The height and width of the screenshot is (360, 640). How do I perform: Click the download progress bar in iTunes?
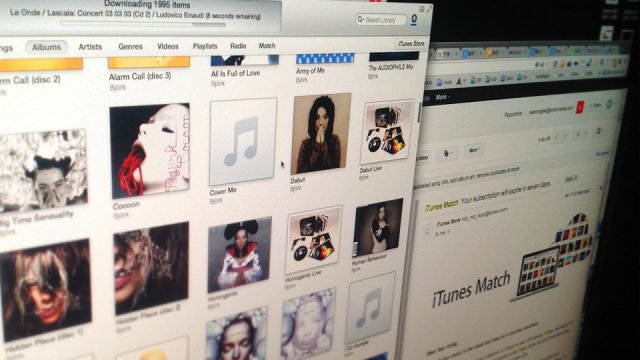click(143, 24)
